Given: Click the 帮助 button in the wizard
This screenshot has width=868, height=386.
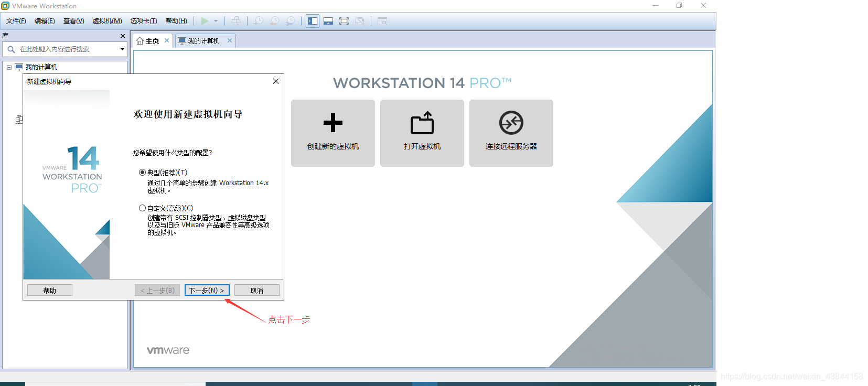Looking at the screenshot, I should point(50,290).
